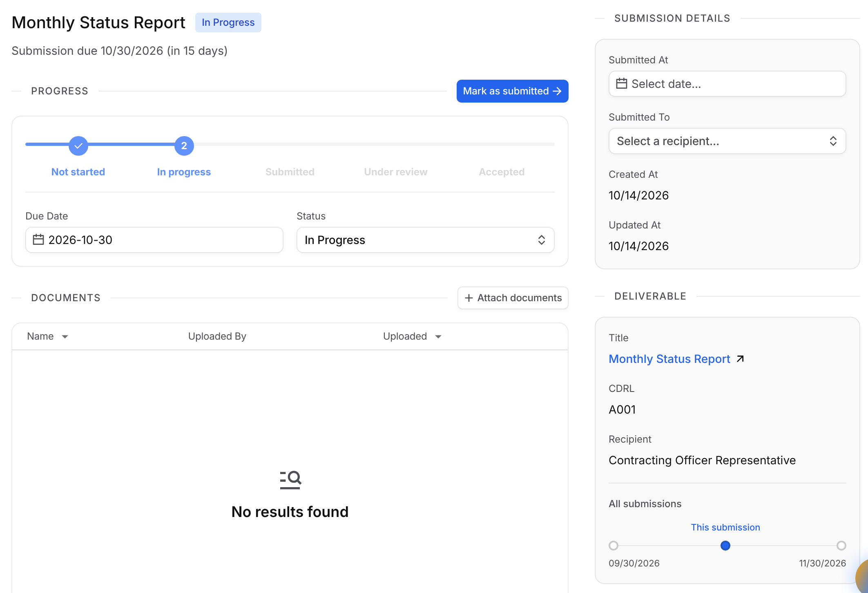868x593 pixels.
Task: Click the calendar icon in the Submitted At field
Action: point(622,83)
